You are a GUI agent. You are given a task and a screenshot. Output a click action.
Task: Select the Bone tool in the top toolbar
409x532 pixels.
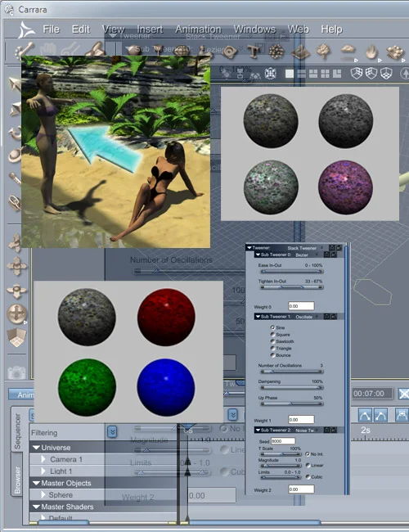(x=24, y=50)
